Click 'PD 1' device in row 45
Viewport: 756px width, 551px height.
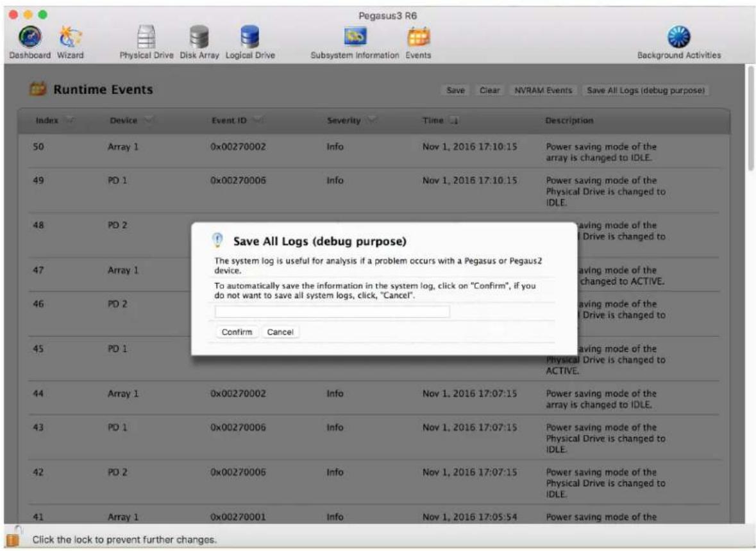click(x=117, y=349)
